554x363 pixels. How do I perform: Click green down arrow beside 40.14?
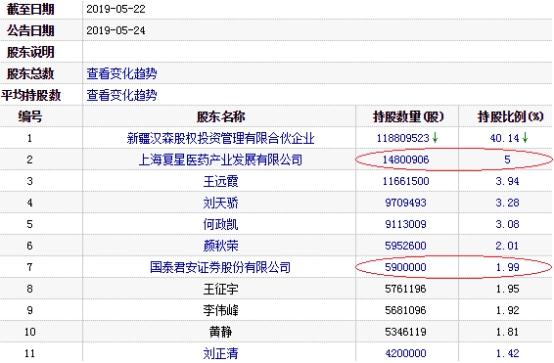pyautogui.click(x=525, y=138)
